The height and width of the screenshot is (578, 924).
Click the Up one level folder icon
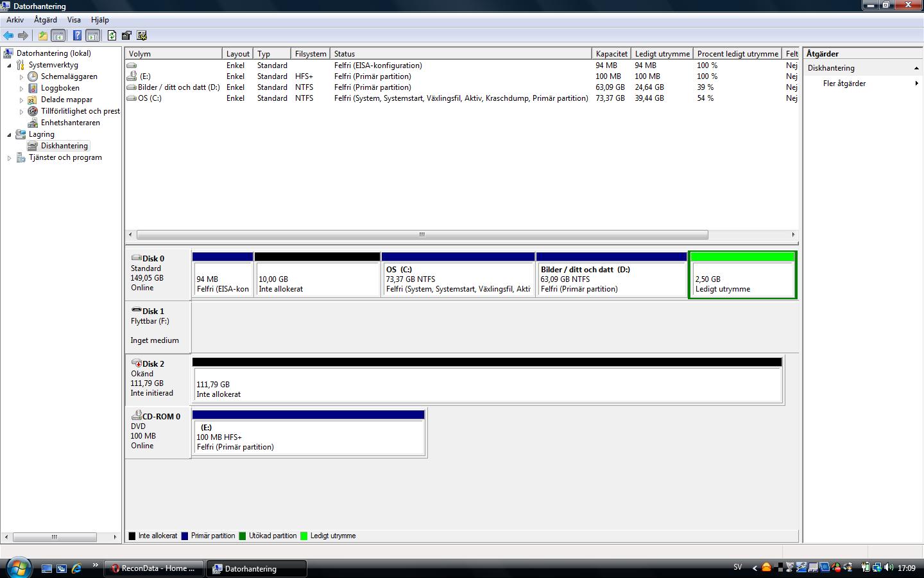tap(42, 36)
